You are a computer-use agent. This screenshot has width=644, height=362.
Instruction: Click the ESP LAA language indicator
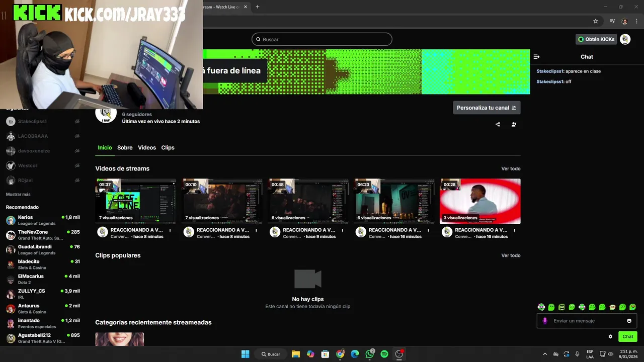pos(590,354)
